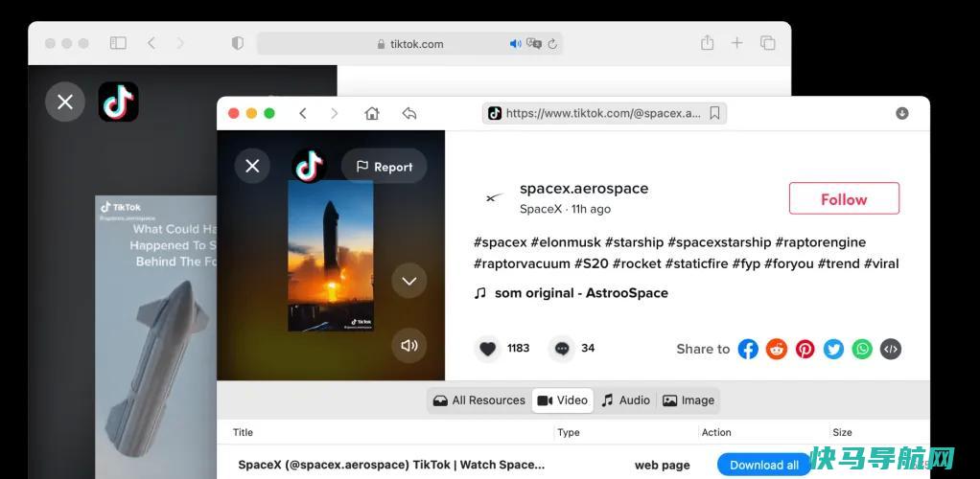The width and height of the screenshot is (980, 479).
Task: Click Download all button
Action: click(x=763, y=465)
